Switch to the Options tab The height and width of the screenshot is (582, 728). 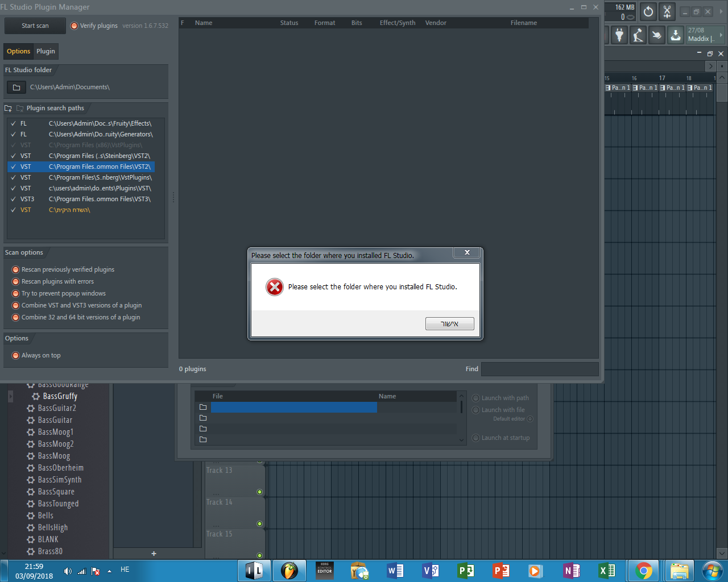(19, 51)
